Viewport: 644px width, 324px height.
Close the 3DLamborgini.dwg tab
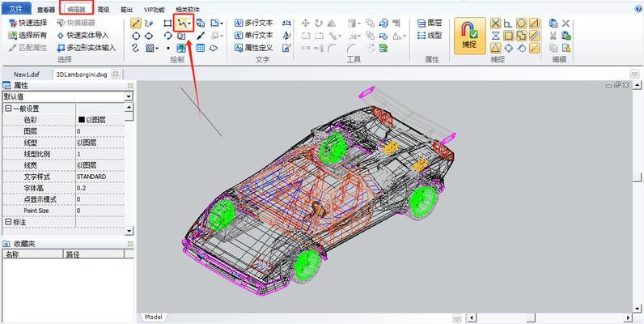click(x=116, y=74)
